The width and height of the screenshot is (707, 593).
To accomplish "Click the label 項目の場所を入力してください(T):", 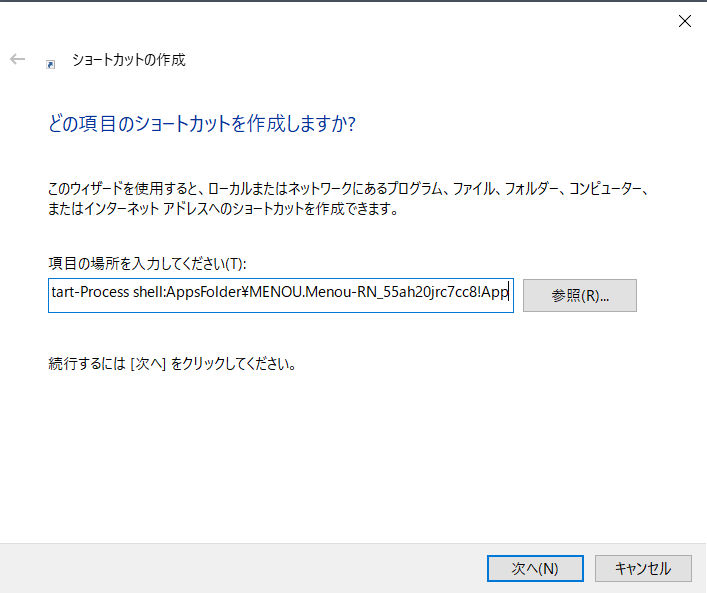I will [147, 263].
